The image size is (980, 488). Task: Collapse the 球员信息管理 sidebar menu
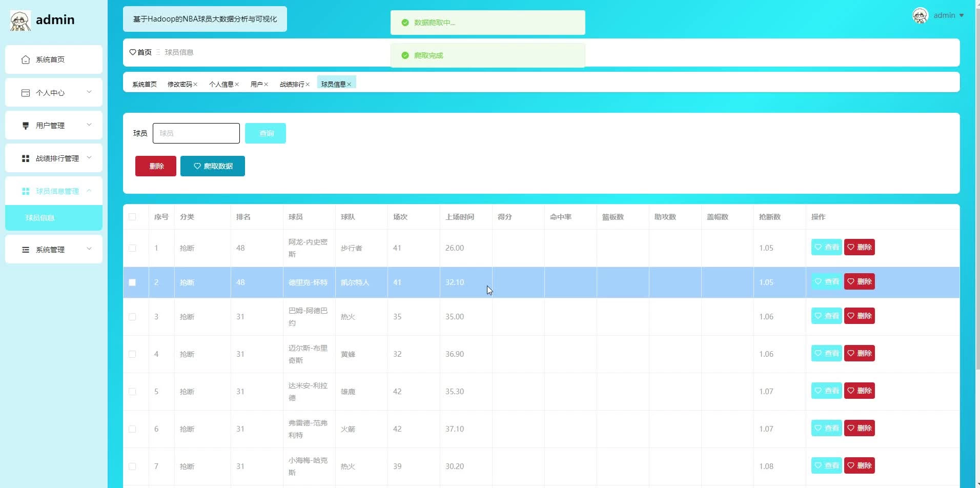[x=89, y=191]
